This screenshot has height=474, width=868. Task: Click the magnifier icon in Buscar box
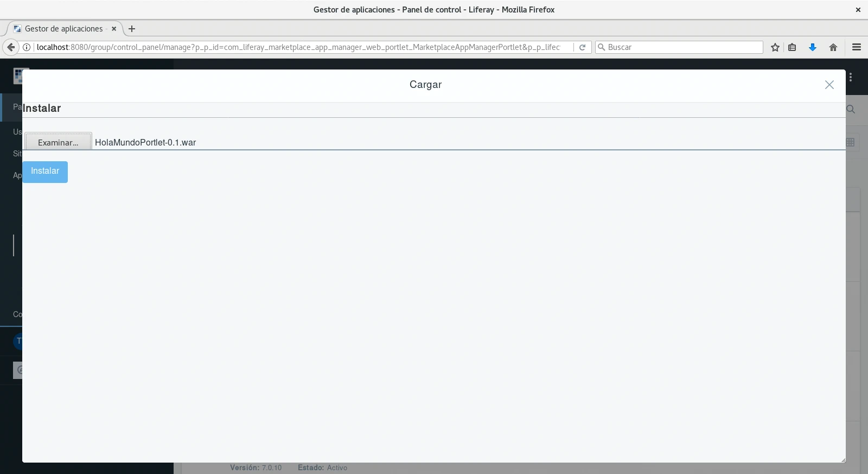[601, 47]
